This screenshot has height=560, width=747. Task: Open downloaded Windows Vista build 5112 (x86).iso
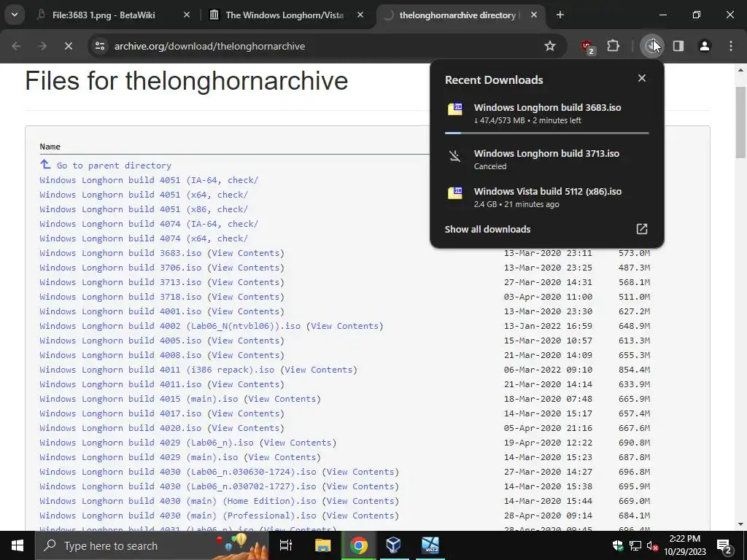pyautogui.click(x=547, y=197)
